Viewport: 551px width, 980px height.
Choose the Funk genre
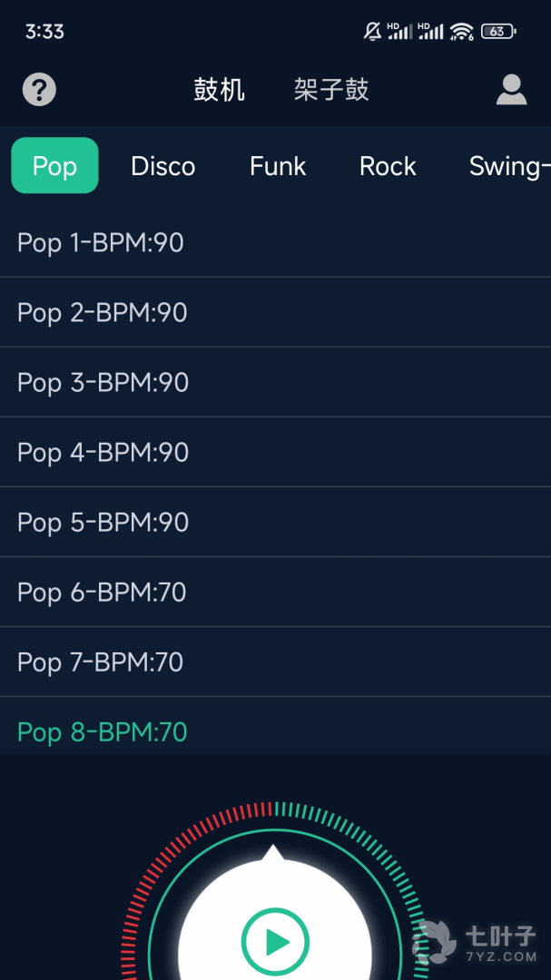[x=278, y=166]
